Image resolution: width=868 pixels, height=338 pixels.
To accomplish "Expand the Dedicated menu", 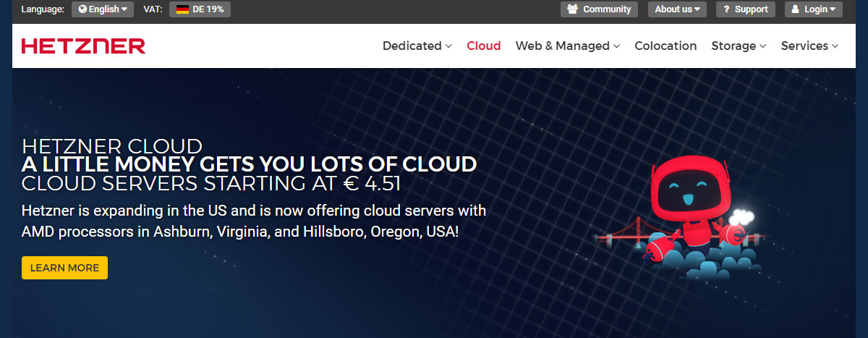I will coord(417,46).
